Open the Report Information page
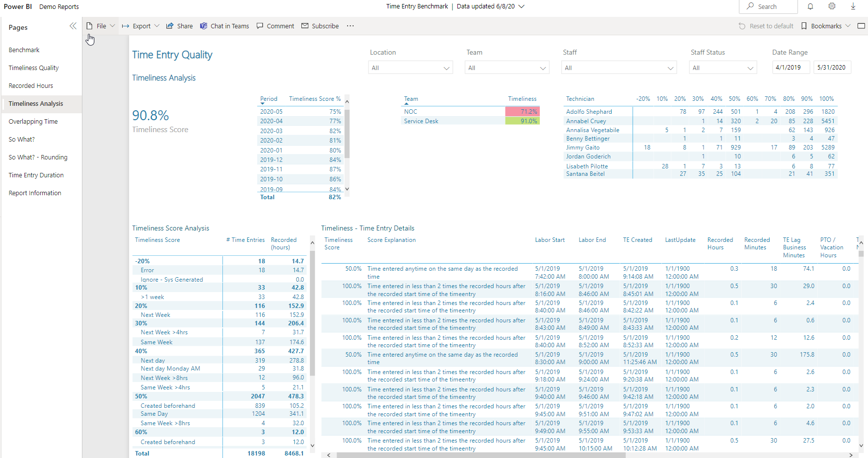Screen dimensions: 868x458 (x=42, y=193)
